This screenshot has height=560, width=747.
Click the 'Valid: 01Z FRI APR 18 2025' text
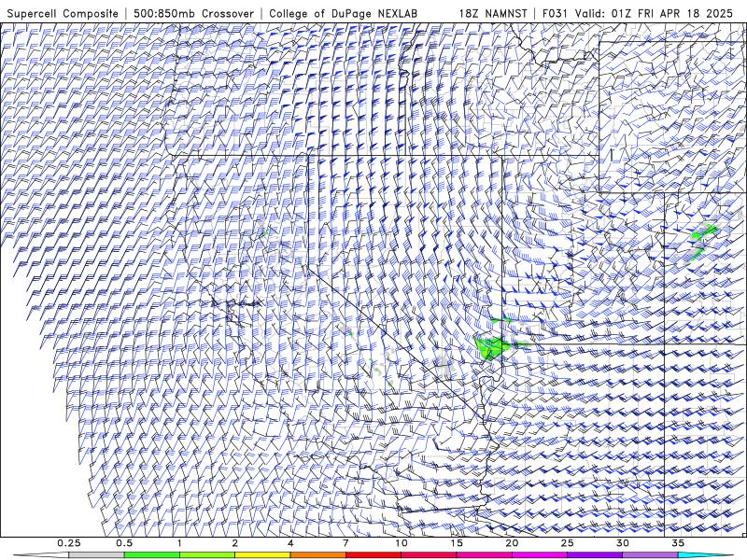(654, 13)
